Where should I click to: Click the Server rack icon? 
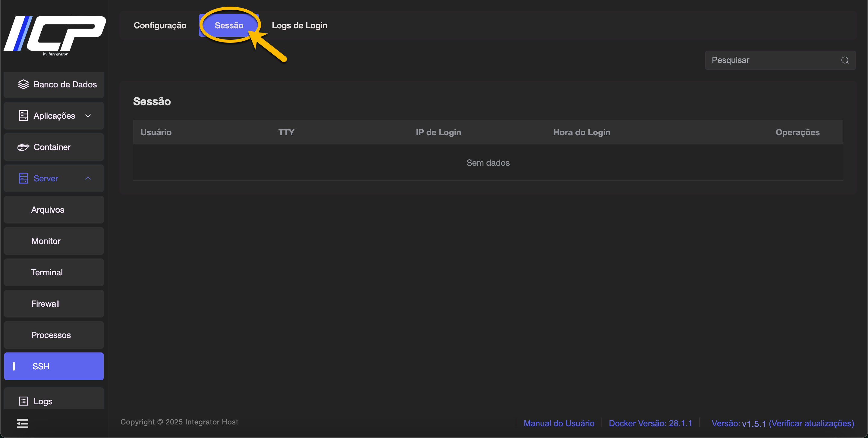click(x=23, y=178)
